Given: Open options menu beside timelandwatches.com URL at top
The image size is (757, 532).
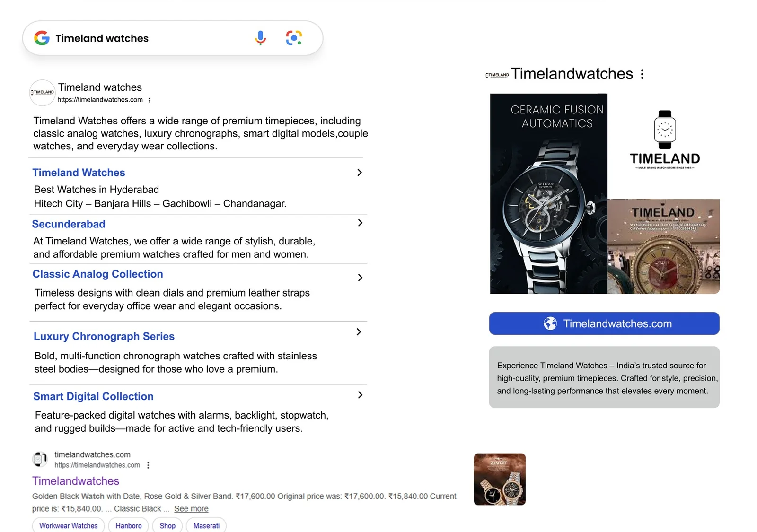Looking at the screenshot, I should [x=149, y=100].
